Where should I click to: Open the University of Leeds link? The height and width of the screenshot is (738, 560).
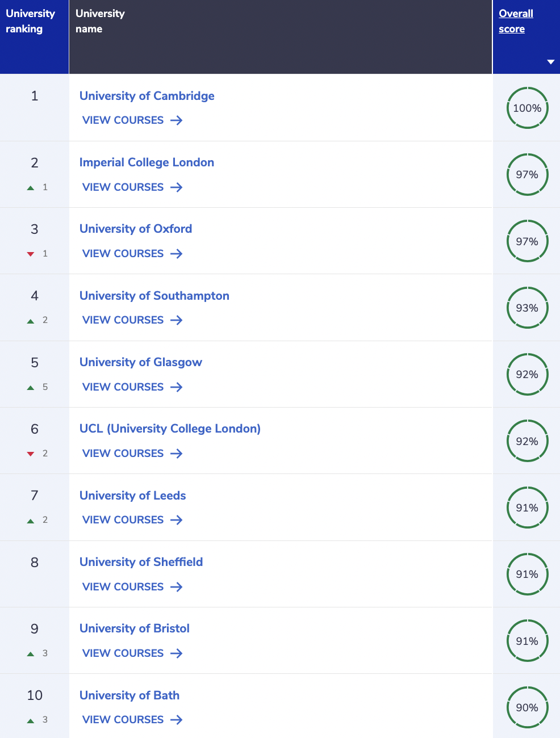click(x=133, y=496)
